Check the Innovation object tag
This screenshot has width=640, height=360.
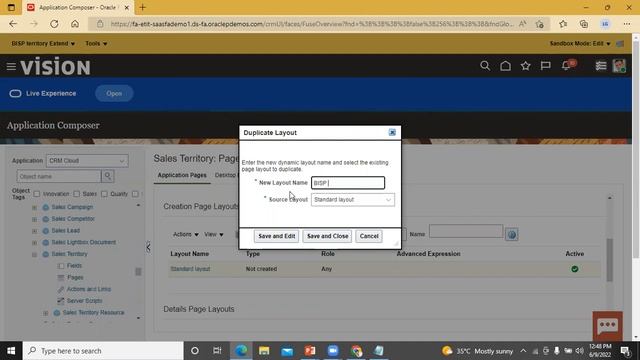click(37, 194)
